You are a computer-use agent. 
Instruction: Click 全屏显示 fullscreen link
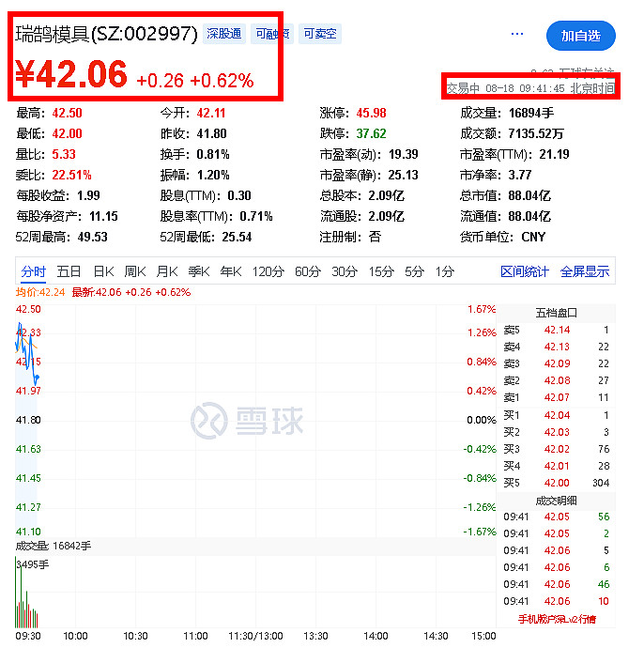pyautogui.click(x=585, y=271)
